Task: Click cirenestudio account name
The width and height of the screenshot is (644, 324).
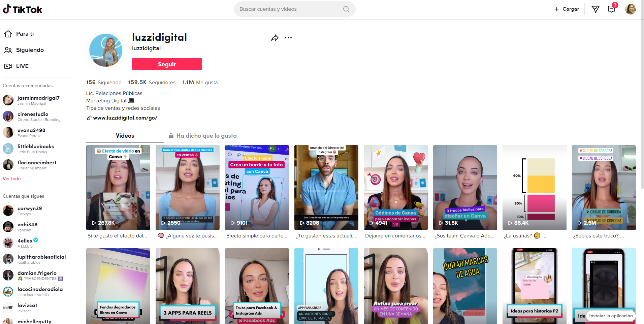Action: point(33,114)
